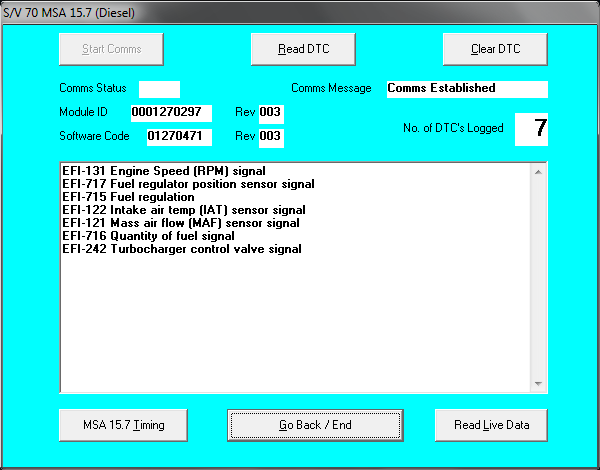Click the S/V 70 MSA 15.7 title bar

[x=300, y=13]
